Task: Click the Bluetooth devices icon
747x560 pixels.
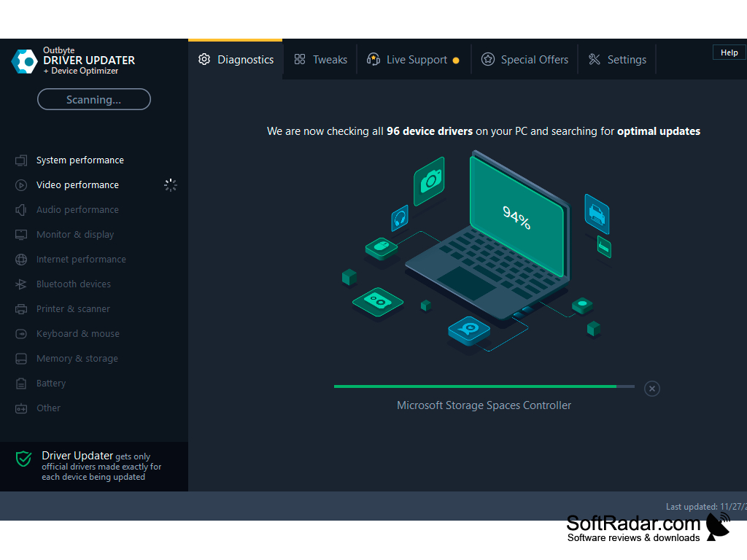Action: click(x=21, y=284)
